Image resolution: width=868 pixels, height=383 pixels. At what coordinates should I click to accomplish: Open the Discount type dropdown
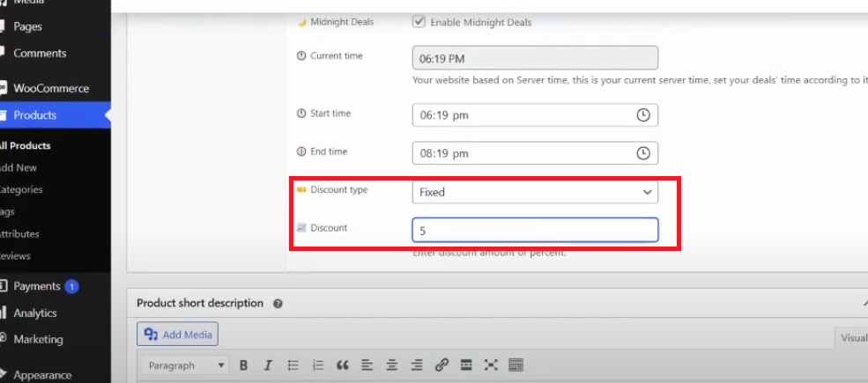535,192
